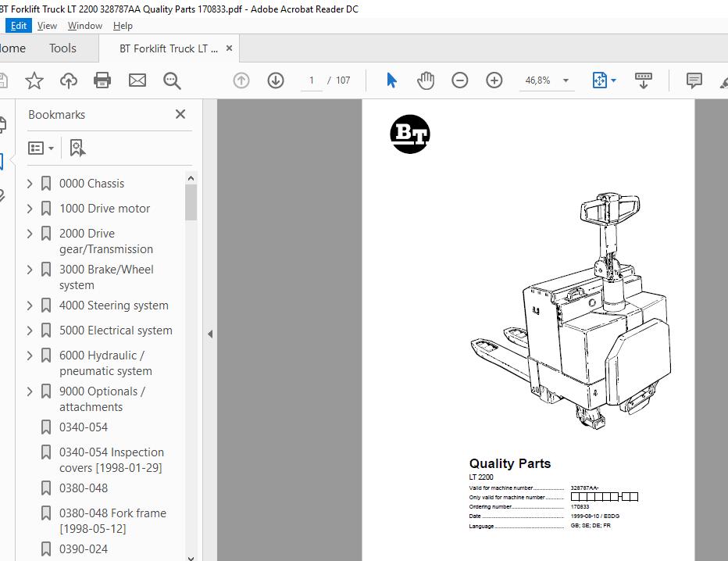The image size is (728, 561).
Task: Zoom out with the minus button
Action: click(x=459, y=80)
